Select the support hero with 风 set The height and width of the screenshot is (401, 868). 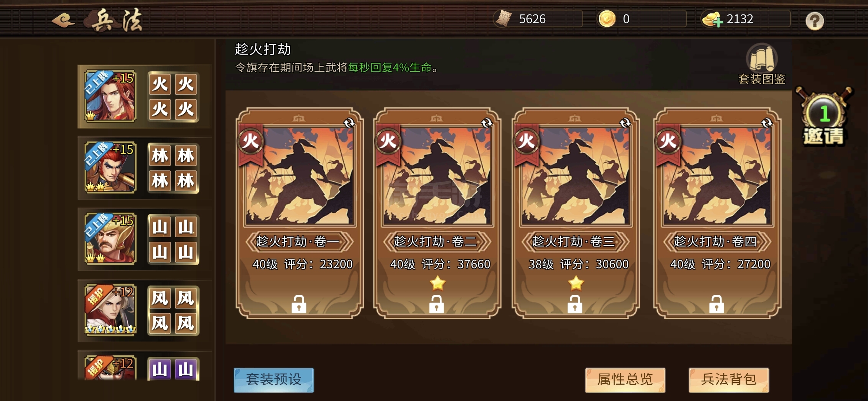110,310
